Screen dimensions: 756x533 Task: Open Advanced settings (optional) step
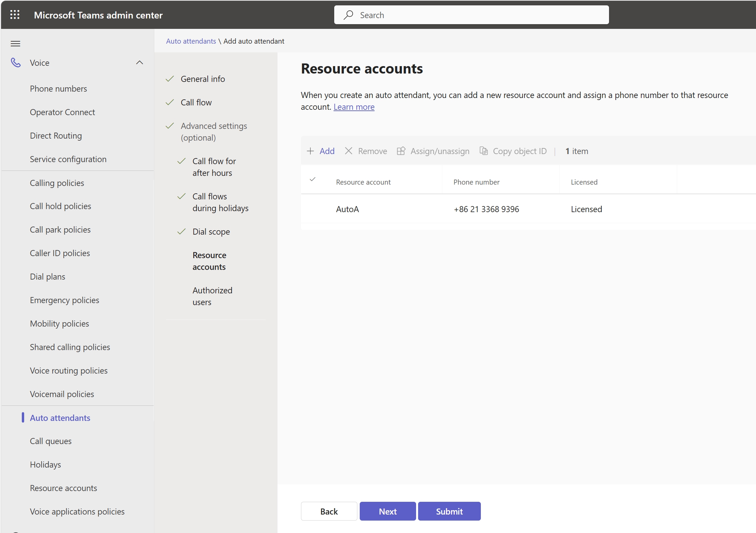pos(214,132)
